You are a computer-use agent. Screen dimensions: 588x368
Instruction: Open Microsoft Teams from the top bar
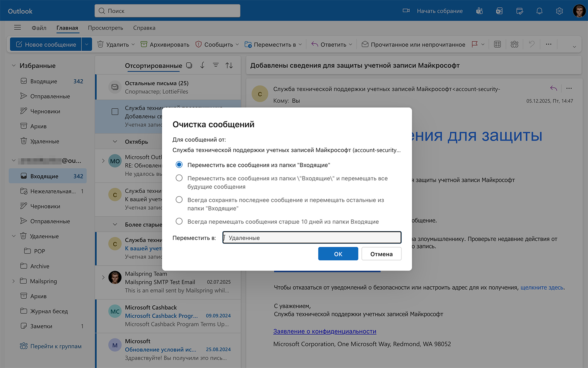[479, 10]
